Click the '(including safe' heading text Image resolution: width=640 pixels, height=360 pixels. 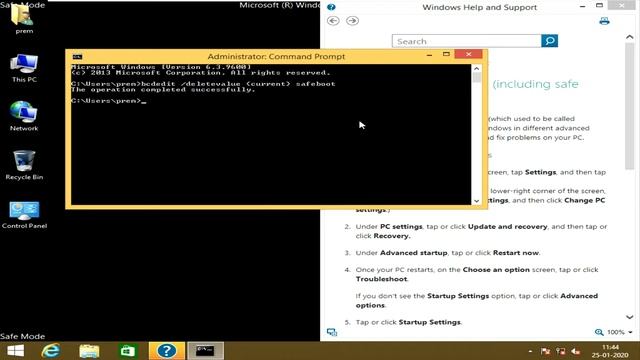point(535,84)
